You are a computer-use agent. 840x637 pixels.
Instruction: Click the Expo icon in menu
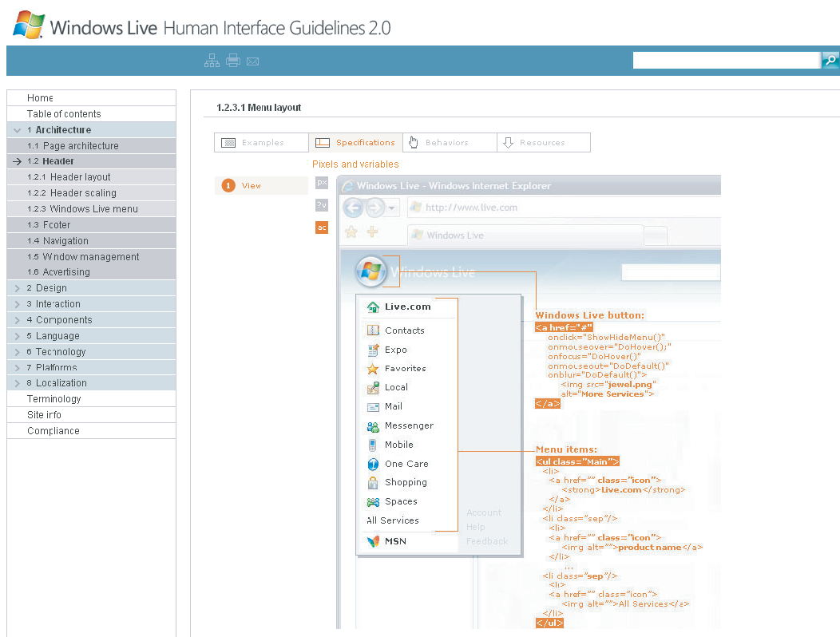coord(373,350)
